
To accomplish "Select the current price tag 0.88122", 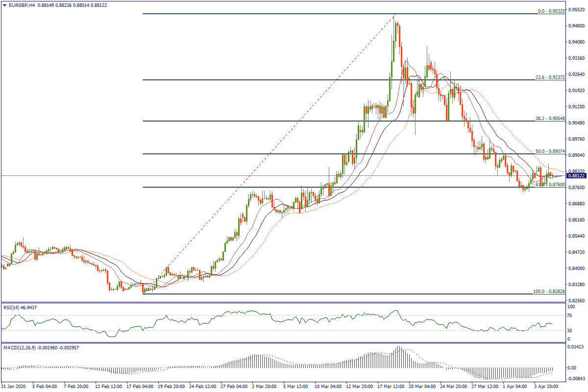I will (x=576, y=175).
